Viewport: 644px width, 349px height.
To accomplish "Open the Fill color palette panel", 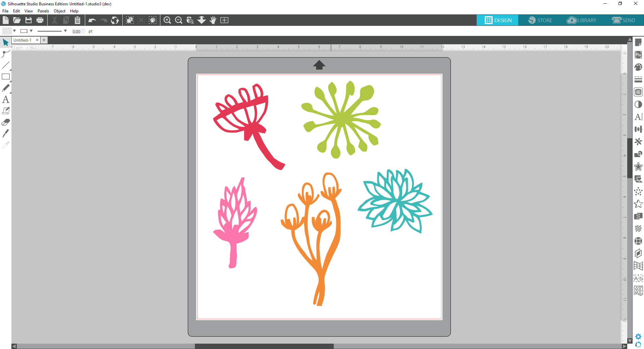I will [x=638, y=67].
